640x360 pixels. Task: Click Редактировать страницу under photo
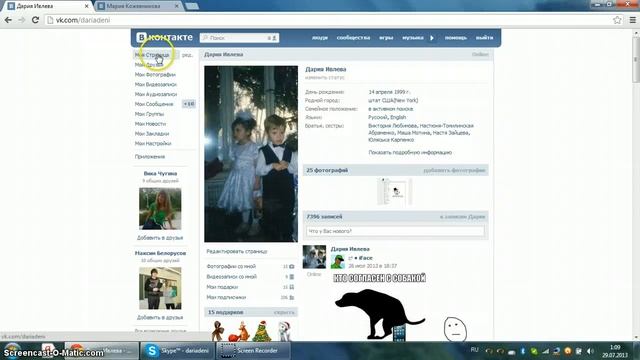pyautogui.click(x=237, y=251)
